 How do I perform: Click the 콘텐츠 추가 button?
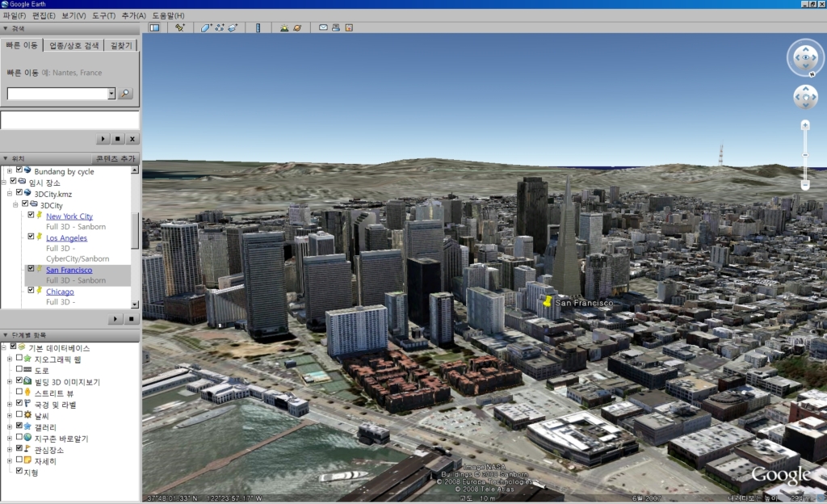tap(115, 158)
